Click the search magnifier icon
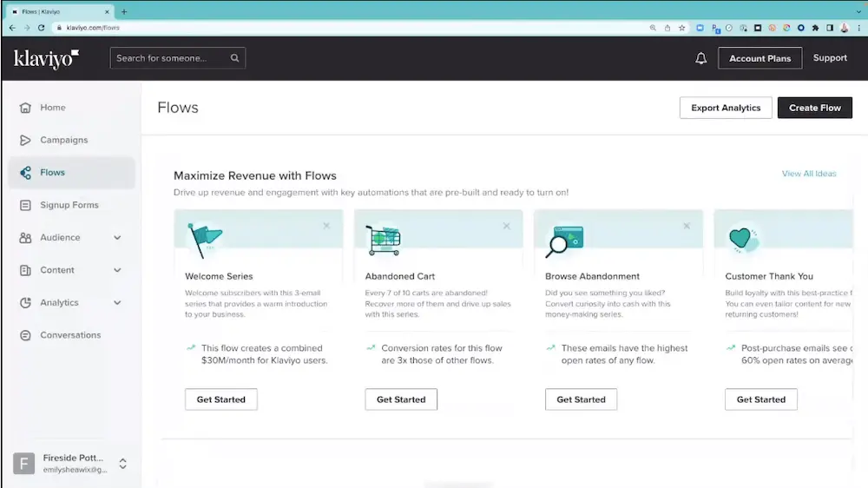Screen dimensions: 868x488 (x=234, y=58)
